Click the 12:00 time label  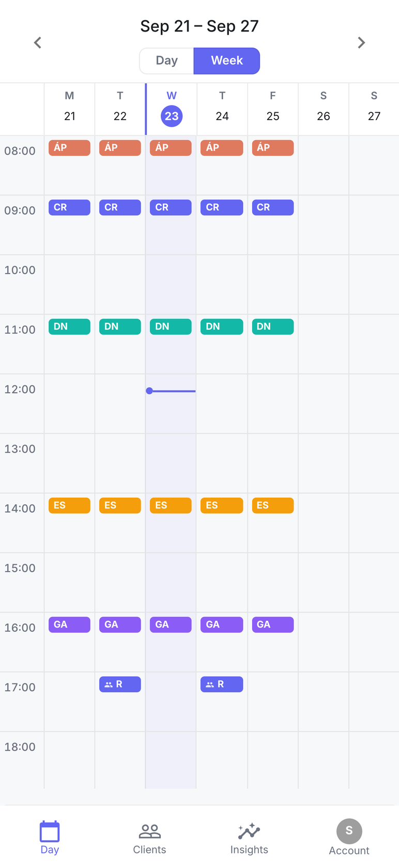tap(20, 390)
